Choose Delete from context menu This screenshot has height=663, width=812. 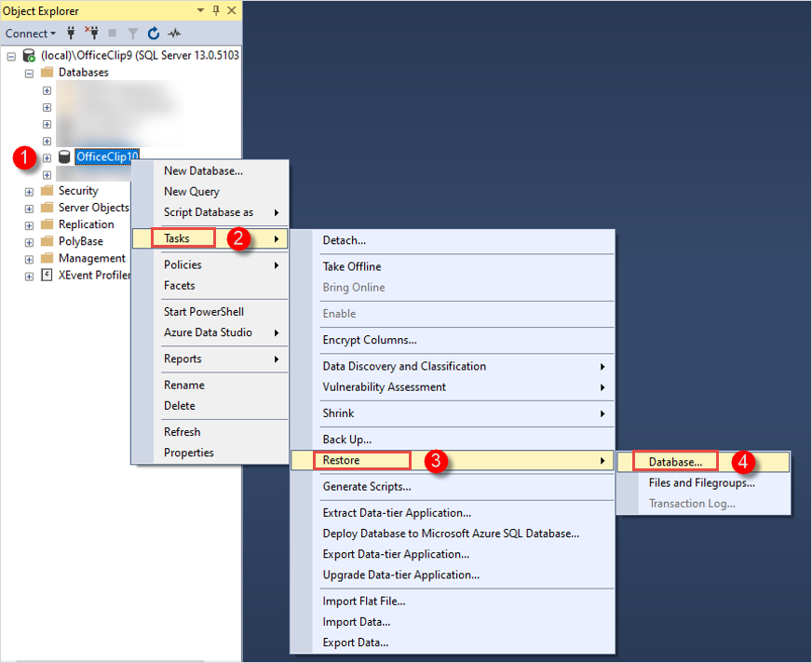(x=210, y=406)
